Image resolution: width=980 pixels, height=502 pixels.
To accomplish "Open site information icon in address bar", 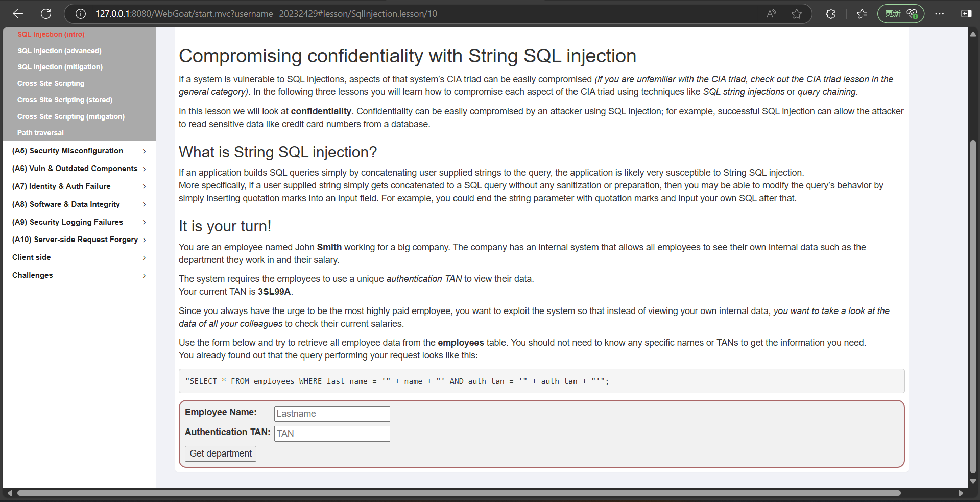I will [81, 14].
